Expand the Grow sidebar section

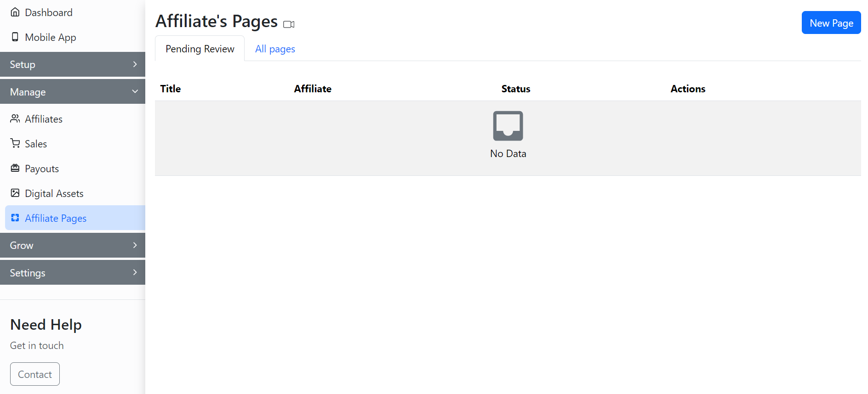pyautogui.click(x=73, y=245)
